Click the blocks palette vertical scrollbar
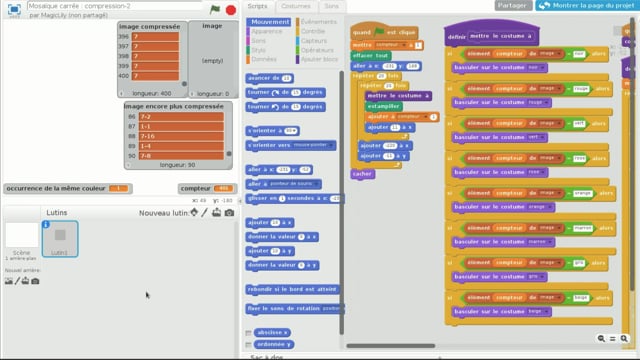Image resolution: width=640 pixels, height=360 pixels. (342, 202)
